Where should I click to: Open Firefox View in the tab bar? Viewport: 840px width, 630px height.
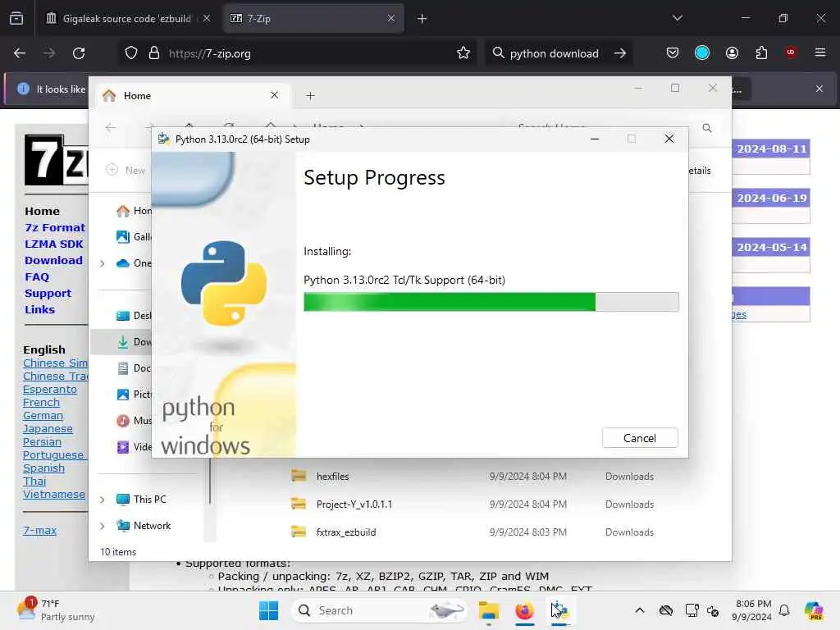(x=16, y=18)
